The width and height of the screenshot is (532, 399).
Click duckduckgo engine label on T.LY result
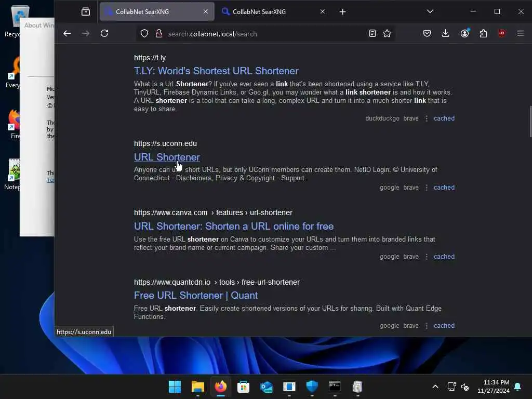click(x=382, y=118)
